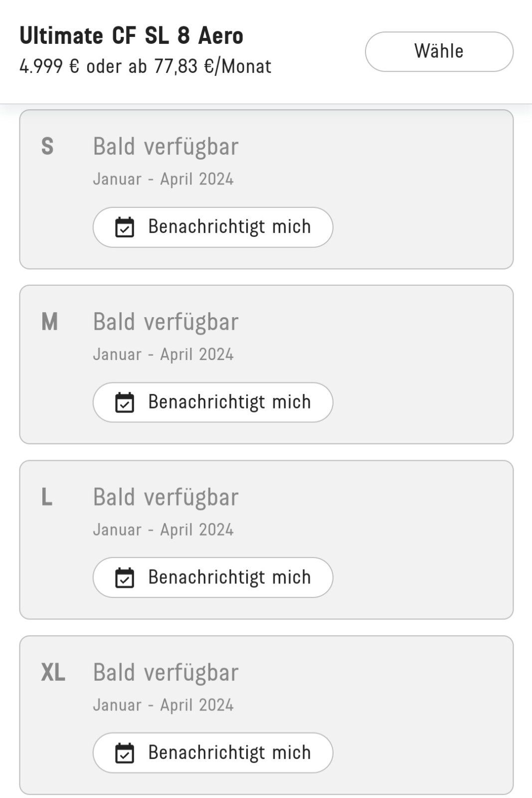Click the Ultimate CF SL 8 Aero title
Screen dimensions: 532x798
[x=131, y=36]
